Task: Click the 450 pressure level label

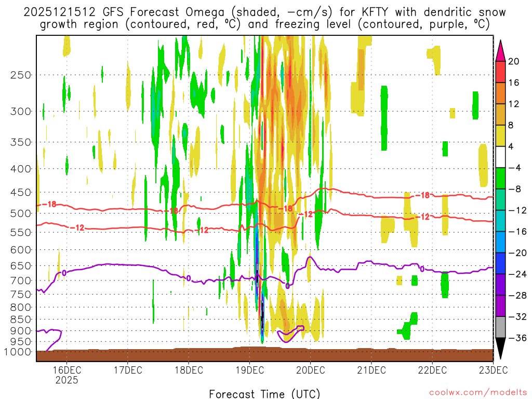Action: point(21,192)
